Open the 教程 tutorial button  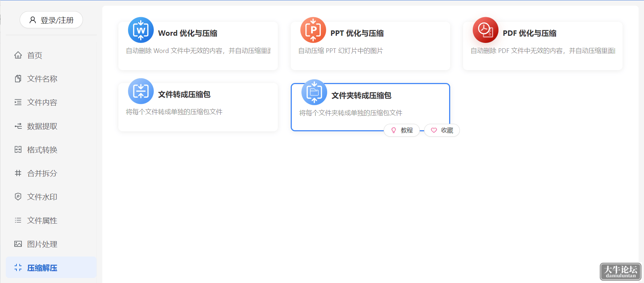point(402,130)
